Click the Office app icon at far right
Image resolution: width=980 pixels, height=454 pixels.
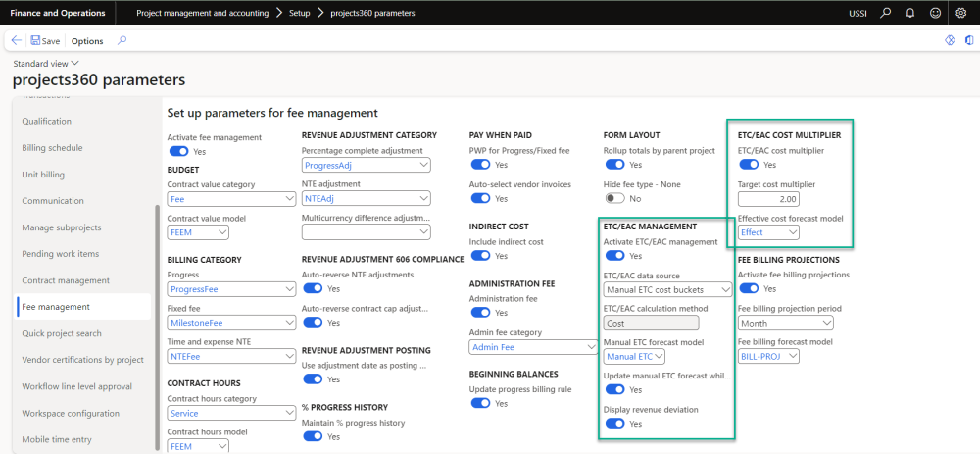tap(968, 41)
